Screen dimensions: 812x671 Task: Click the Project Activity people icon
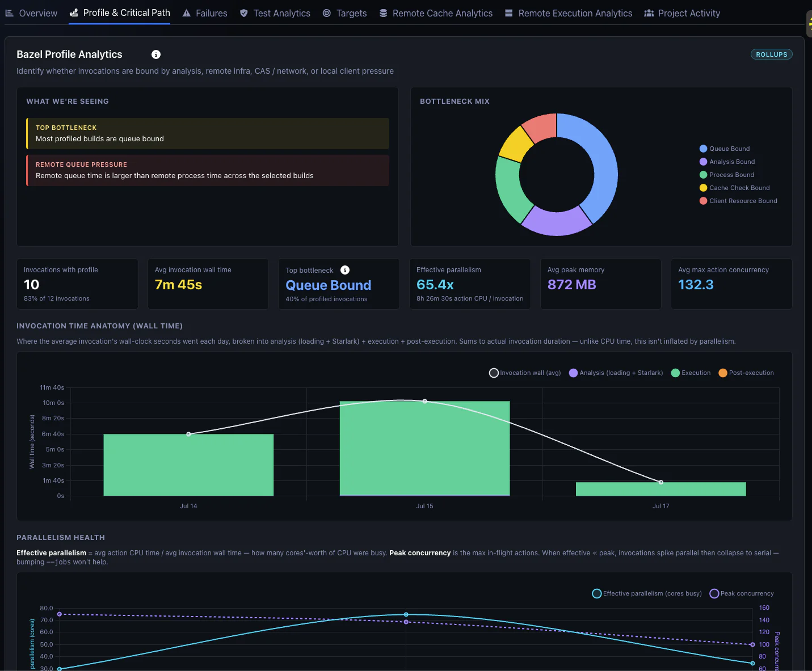[649, 13]
